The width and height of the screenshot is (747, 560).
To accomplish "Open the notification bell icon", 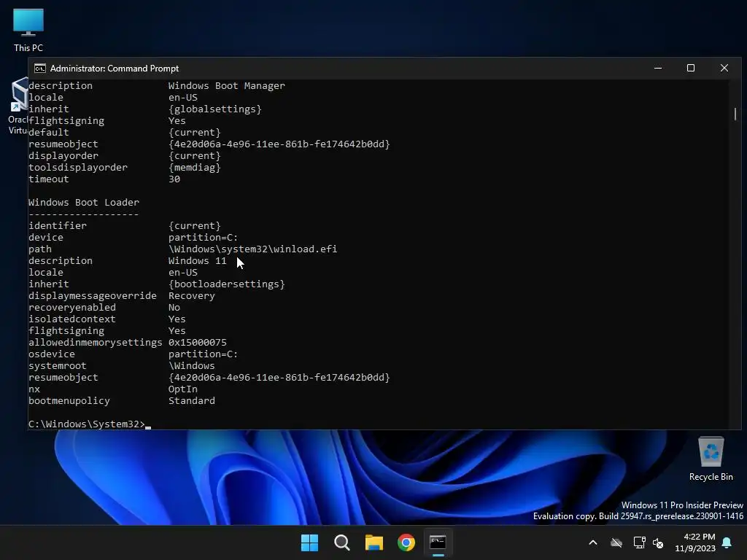I will [x=727, y=542].
